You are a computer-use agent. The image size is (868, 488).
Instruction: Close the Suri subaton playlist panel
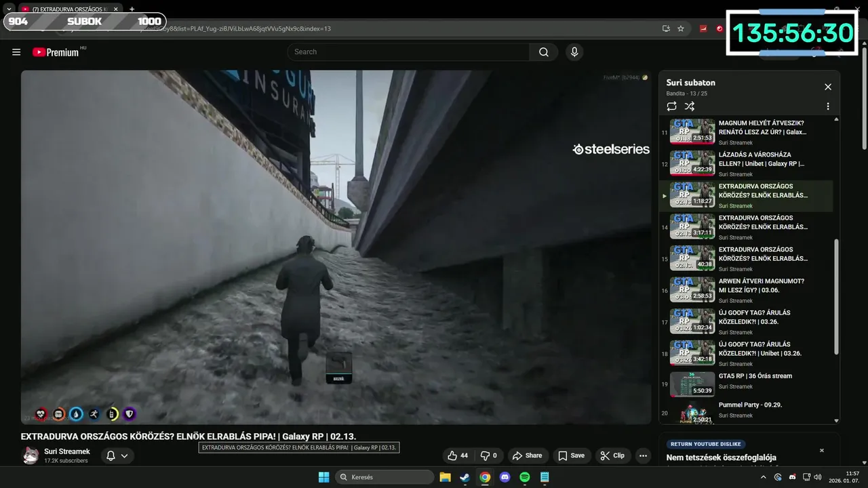click(x=828, y=87)
